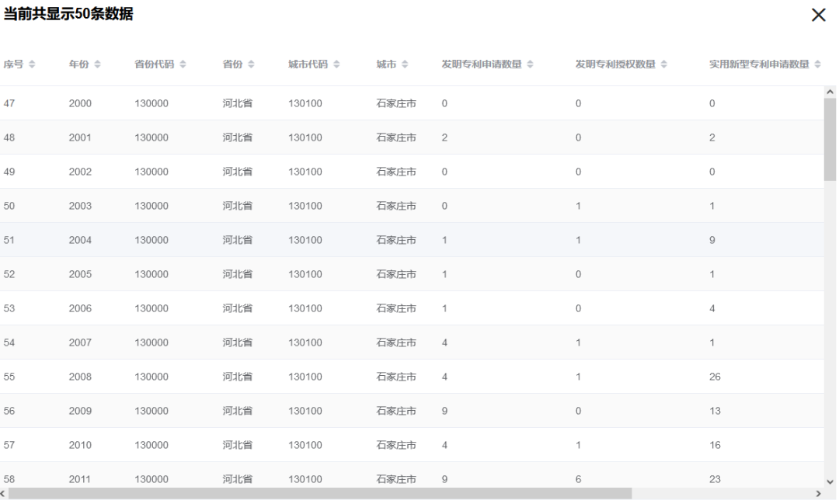Click vertical scrollbar up arrow

click(x=830, y=92)
